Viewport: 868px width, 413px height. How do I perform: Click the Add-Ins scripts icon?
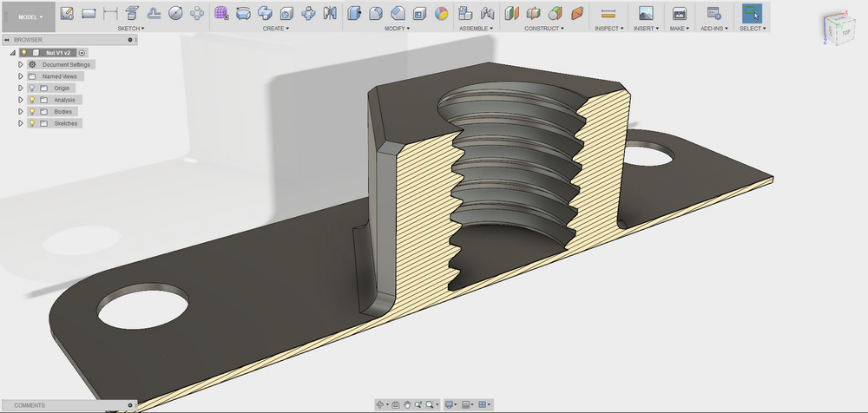713,13
